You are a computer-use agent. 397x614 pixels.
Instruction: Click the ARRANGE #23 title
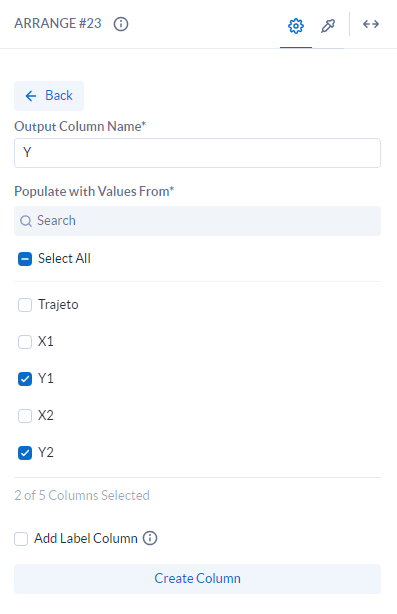58,23
